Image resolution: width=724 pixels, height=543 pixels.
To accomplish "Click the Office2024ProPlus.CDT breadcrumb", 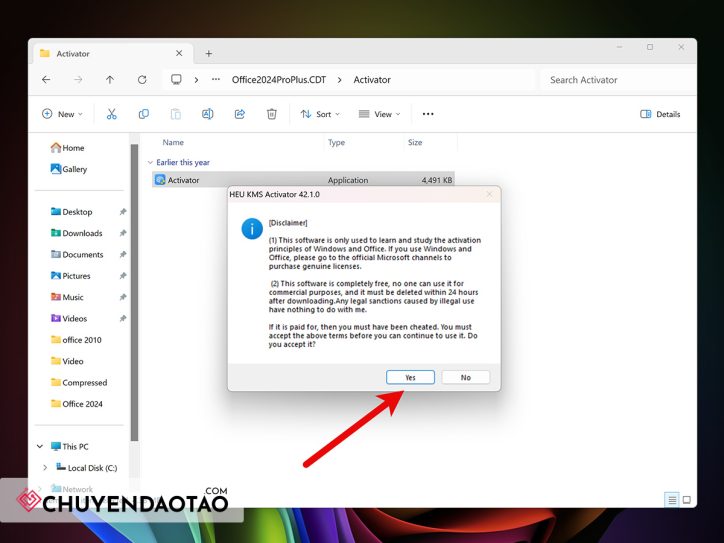I will pyautogui.click(x=279, y=80).
